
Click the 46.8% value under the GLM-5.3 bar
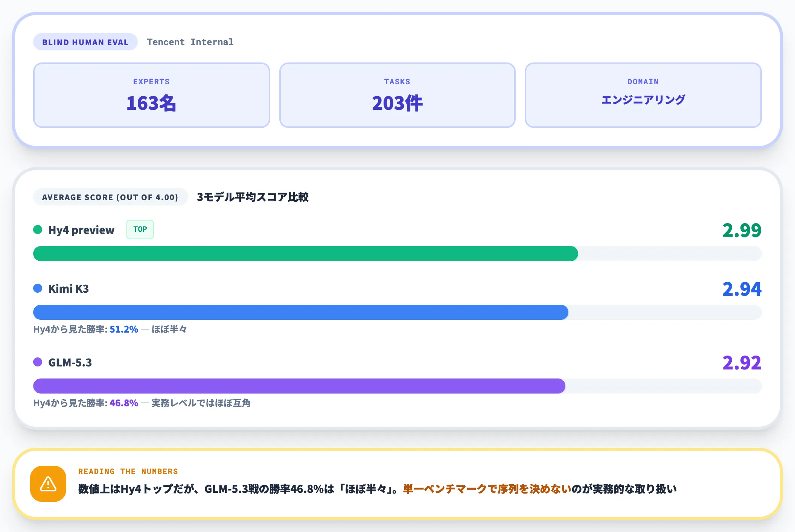tap(124, 403)
